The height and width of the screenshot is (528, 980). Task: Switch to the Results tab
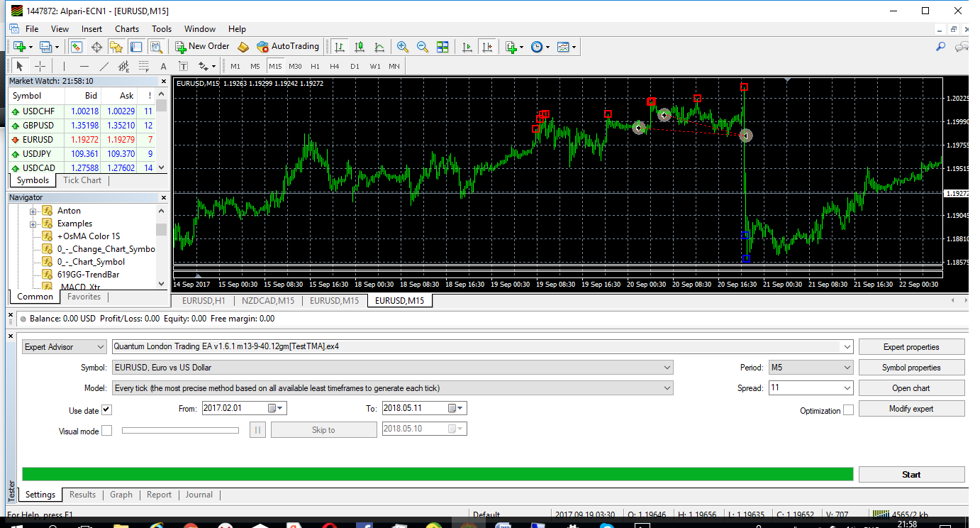pyautogui.click(x=82, y=495)
